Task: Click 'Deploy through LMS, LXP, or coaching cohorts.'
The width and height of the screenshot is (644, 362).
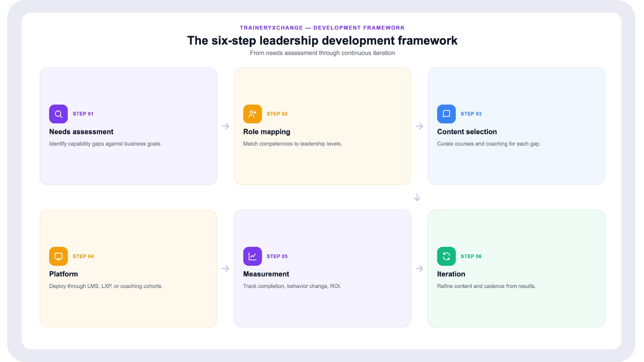Action: 106,286
